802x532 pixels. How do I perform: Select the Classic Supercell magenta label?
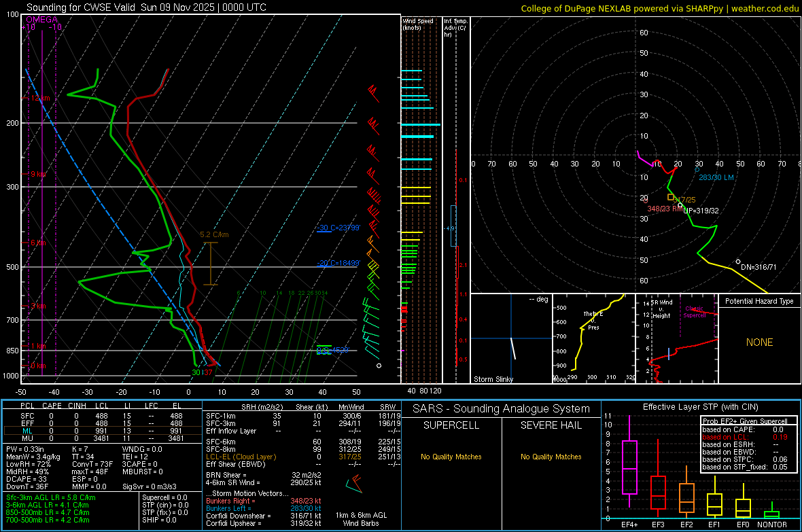point(695,312)
